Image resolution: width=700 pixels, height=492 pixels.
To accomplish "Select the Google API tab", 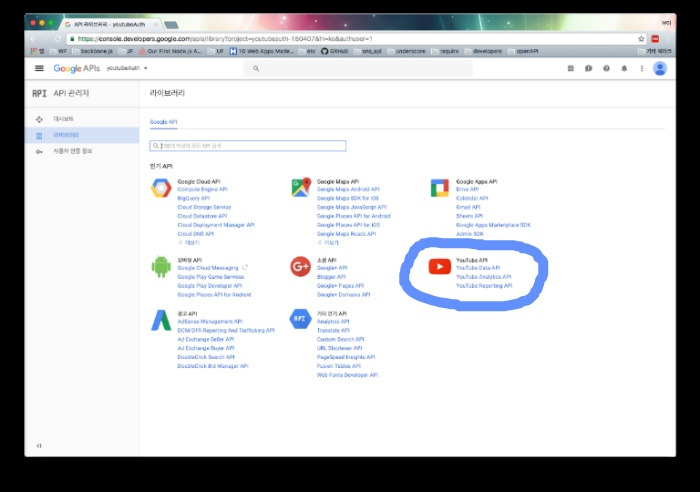I will click(163, 122).
